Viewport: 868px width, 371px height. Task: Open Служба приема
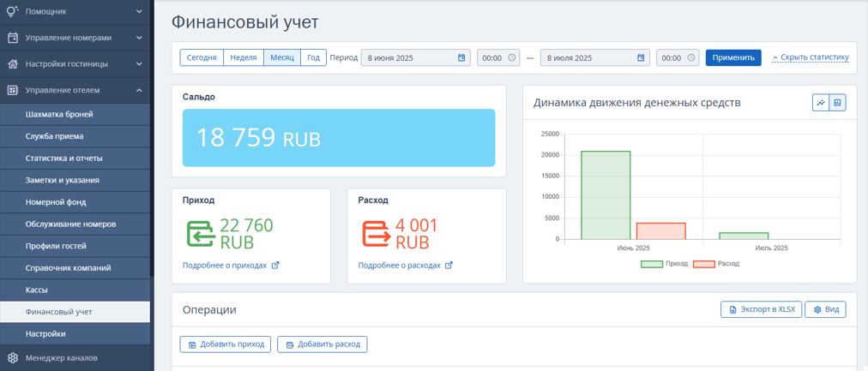click(x=75, y=136)
